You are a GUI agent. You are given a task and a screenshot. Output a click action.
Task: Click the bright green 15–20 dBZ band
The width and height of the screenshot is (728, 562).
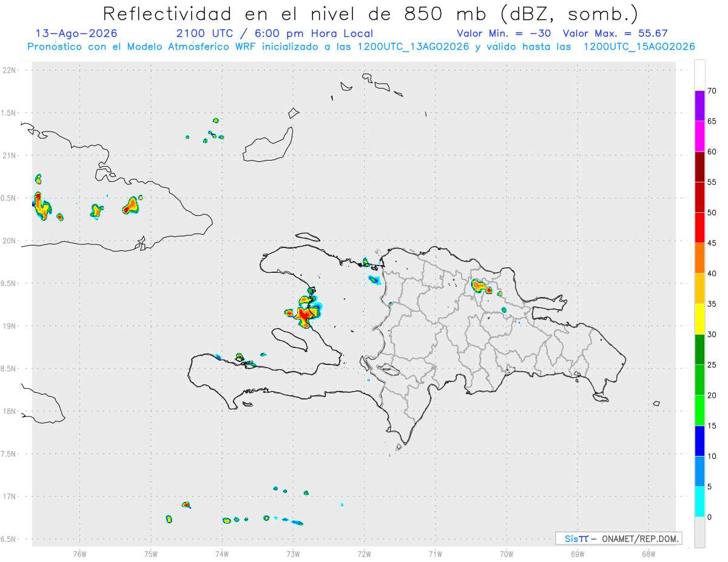coord(699,410)
